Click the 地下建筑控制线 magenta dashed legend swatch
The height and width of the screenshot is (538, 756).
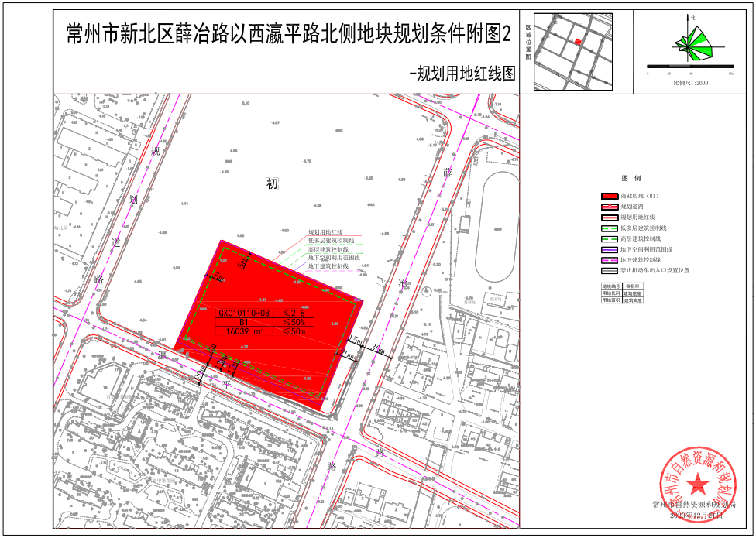coord(610,260)
